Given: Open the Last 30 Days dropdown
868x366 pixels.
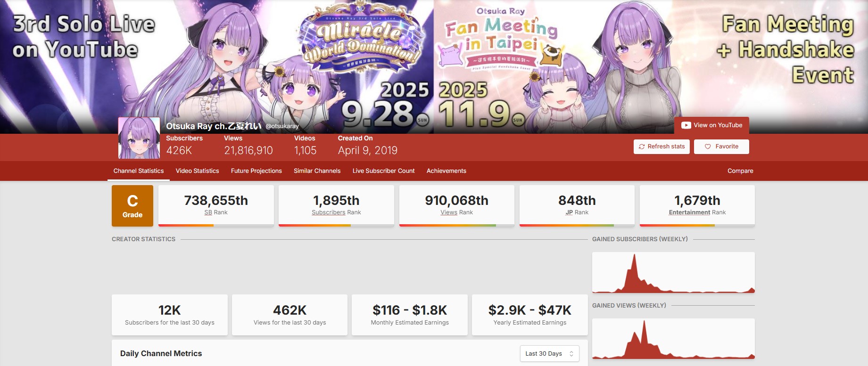Looking at the screenshot, I should (x=549, y=354).
